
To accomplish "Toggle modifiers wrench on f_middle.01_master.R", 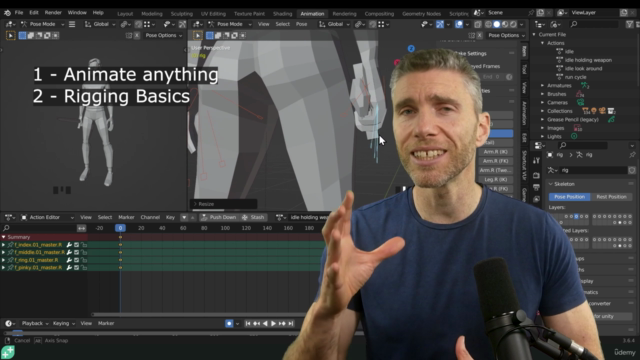I will (69, 253).
